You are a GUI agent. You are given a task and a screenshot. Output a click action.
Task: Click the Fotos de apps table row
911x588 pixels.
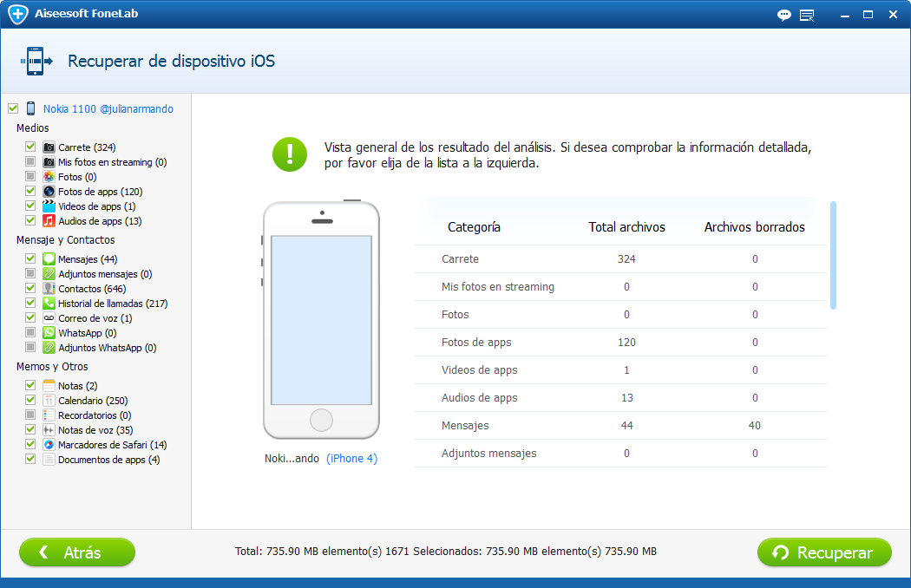pyautogui.click(x=620, y=343)
